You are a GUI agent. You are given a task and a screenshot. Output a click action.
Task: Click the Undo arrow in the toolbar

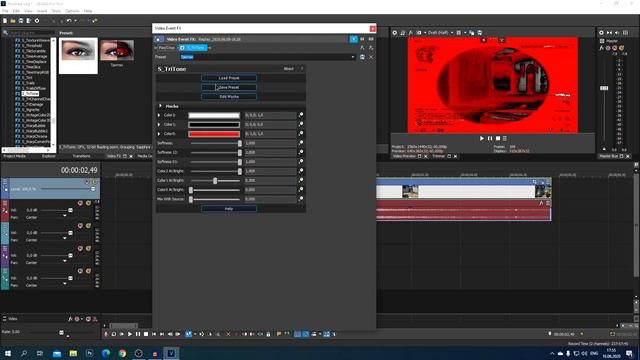pyautogui.click(x=69, y=20)
